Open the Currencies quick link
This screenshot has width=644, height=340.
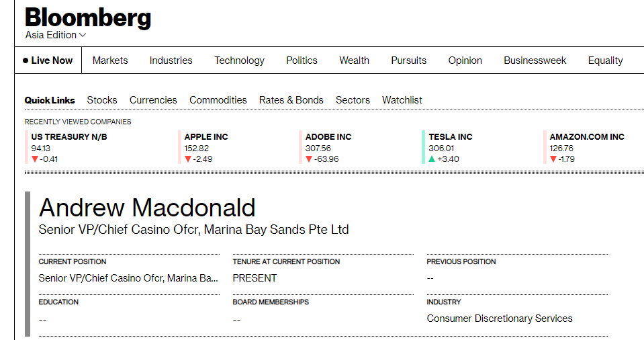(153, 100)
